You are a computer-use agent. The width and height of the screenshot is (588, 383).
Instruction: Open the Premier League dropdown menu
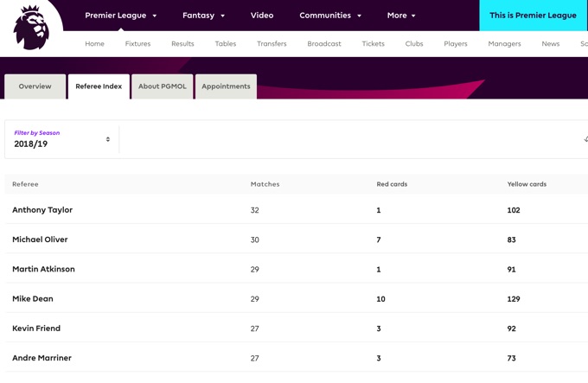(120, 16)
